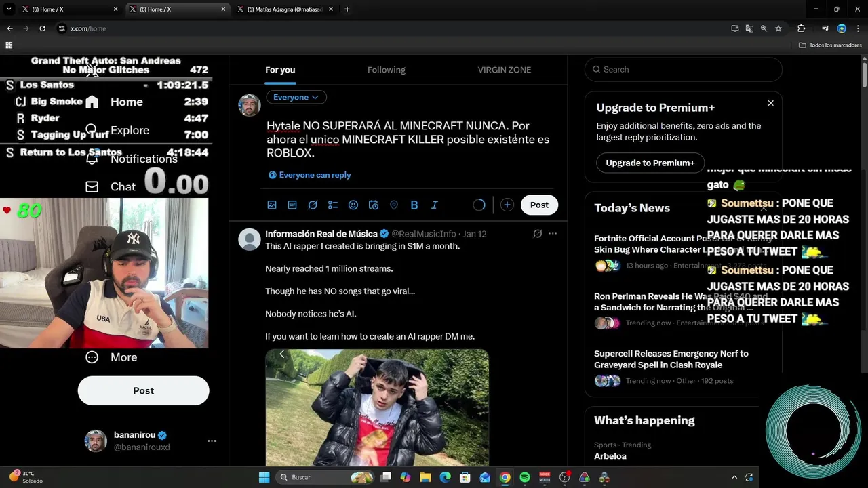Open the AI rapper post photo
The width and height of the screenshot is (868, 488).
coord(377,408)
